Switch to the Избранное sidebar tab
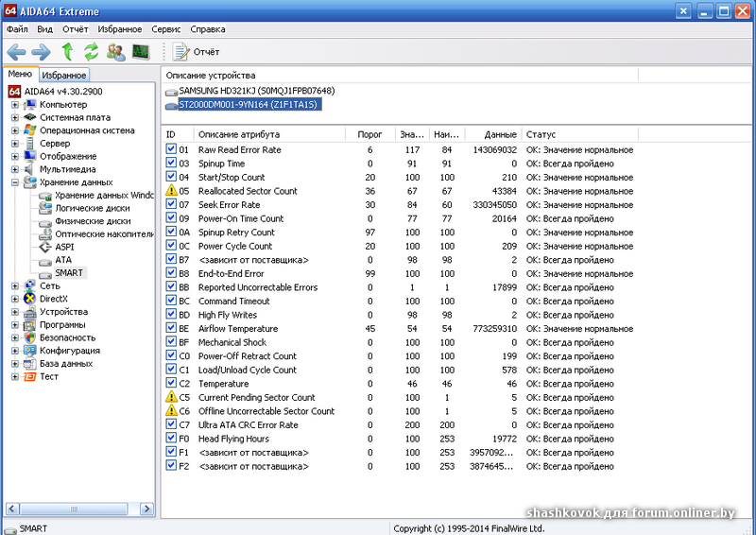This screenshot has width=756, height=535. (63, 75)
